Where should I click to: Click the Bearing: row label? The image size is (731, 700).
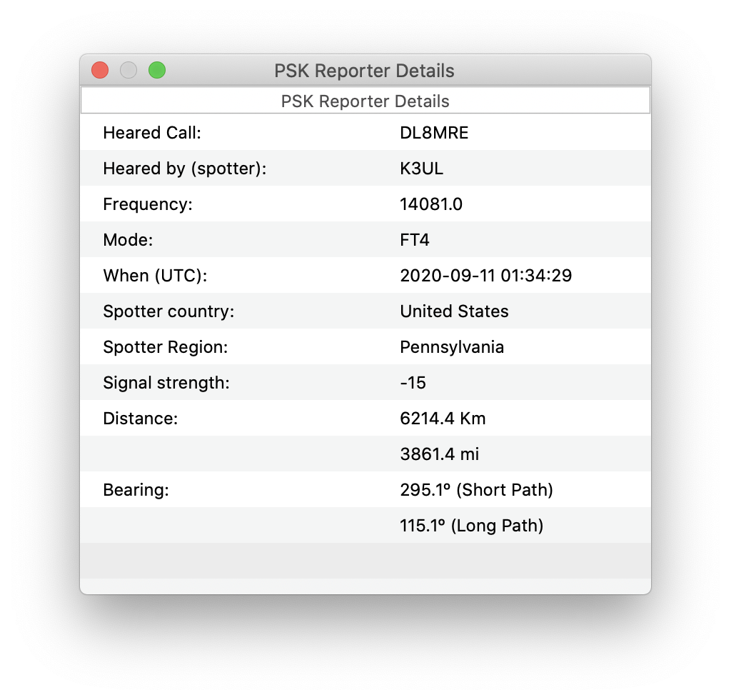(136, 490)
